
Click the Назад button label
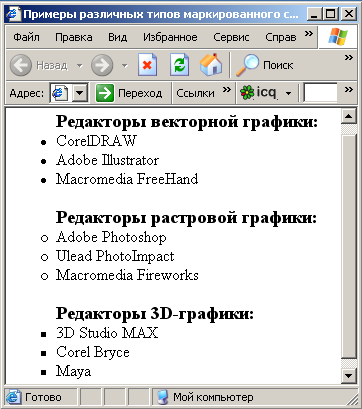[52, 65]
